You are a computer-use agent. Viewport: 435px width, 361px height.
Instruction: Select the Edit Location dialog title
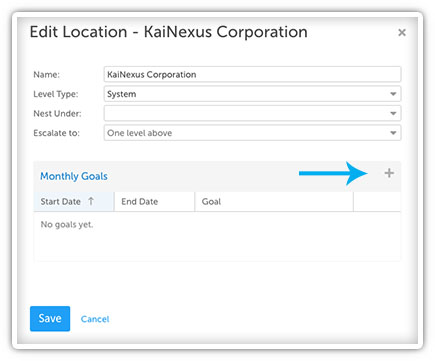pos(169,32)
